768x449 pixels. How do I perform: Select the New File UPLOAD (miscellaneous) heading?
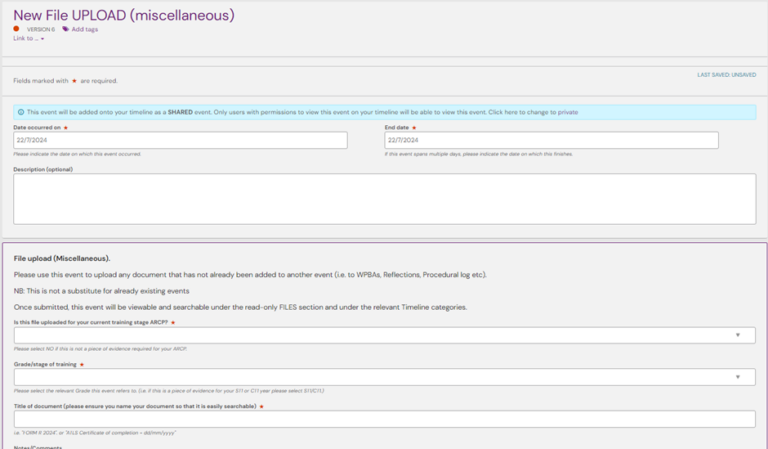click(124, 15)
